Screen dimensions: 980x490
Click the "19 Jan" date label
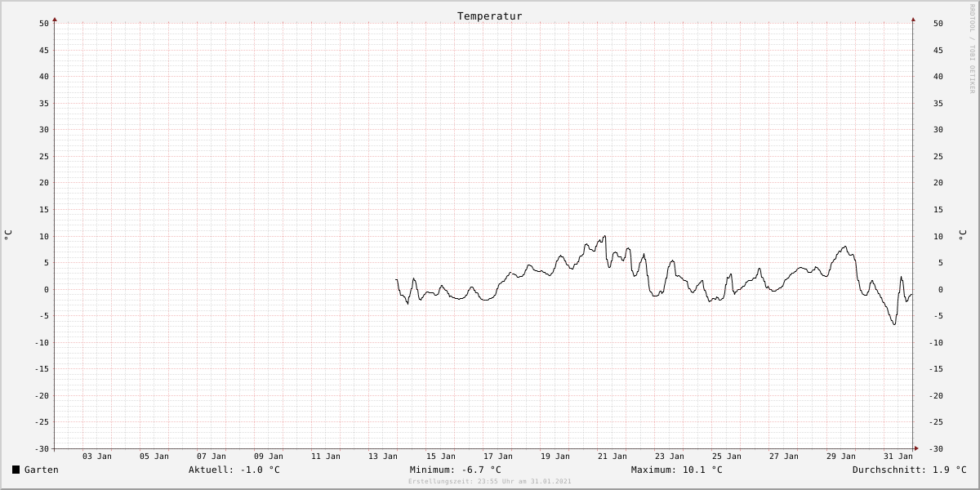tap(555, 457)
